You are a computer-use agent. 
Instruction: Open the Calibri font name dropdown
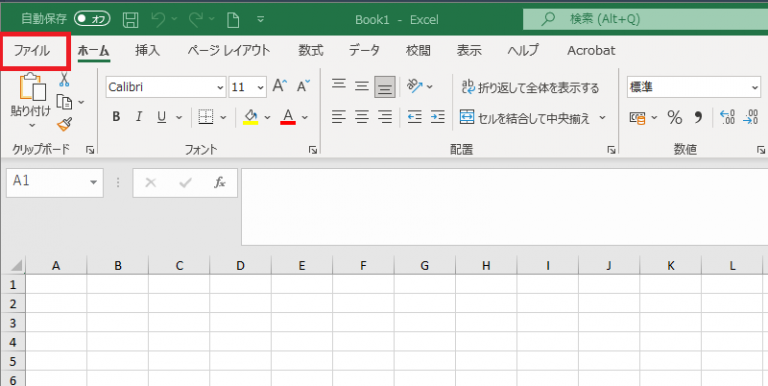(x=220, y=88)
